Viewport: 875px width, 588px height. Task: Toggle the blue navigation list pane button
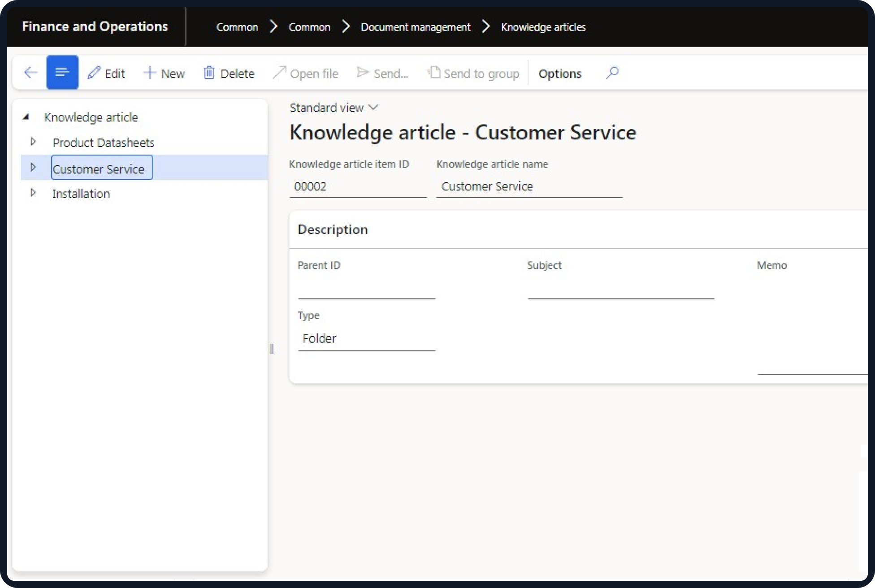tap(62, 73)
